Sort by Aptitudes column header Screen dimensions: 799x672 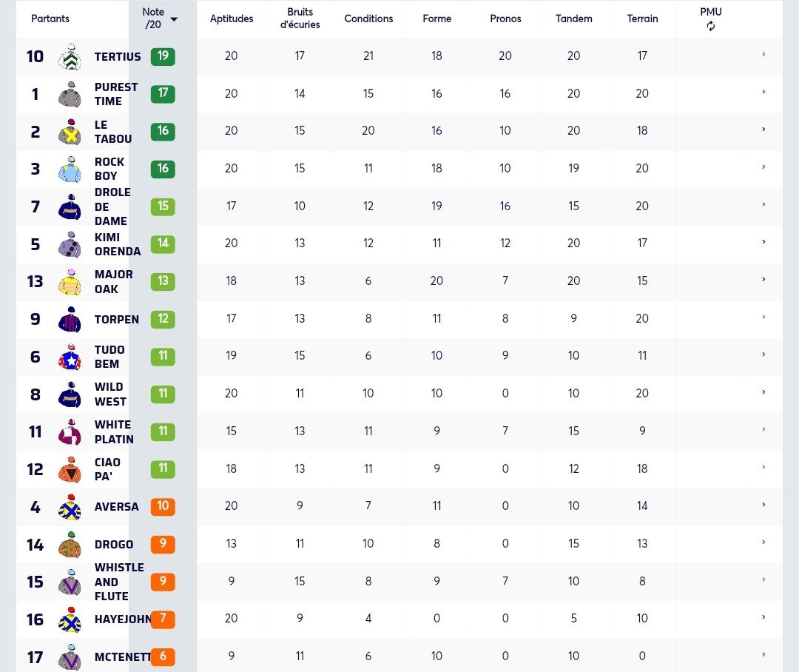pos(232,19)
